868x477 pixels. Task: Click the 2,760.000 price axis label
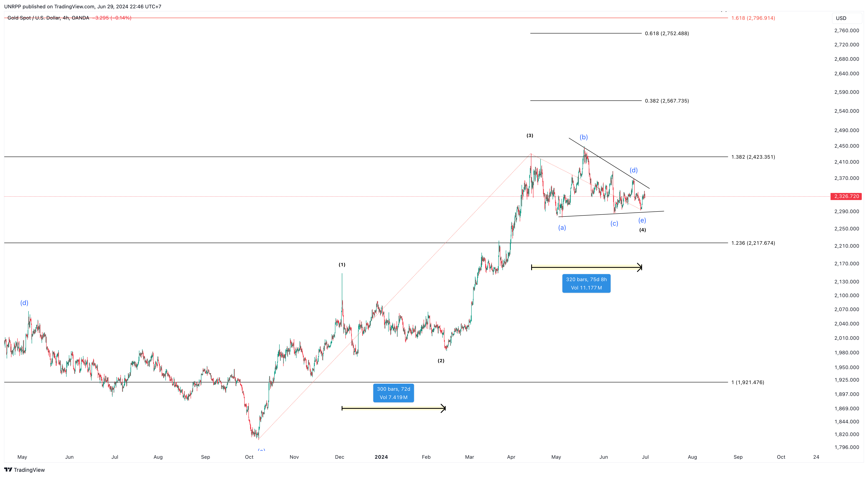(846, 30)
